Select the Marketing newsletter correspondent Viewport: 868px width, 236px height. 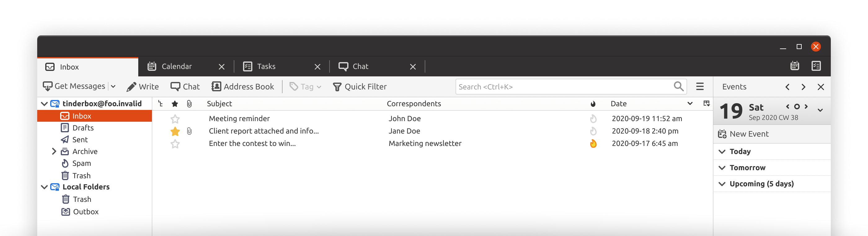click(425, 143)
